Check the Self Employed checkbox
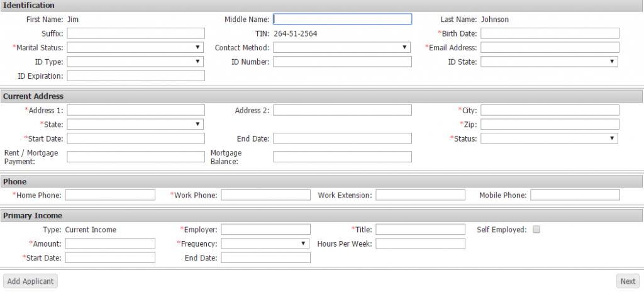 point(536,230)
